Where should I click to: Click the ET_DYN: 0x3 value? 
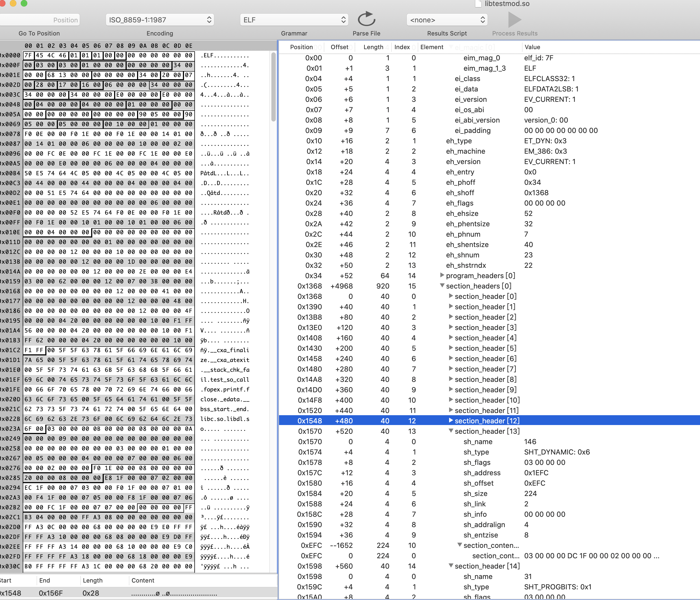(x=545, y=141)
